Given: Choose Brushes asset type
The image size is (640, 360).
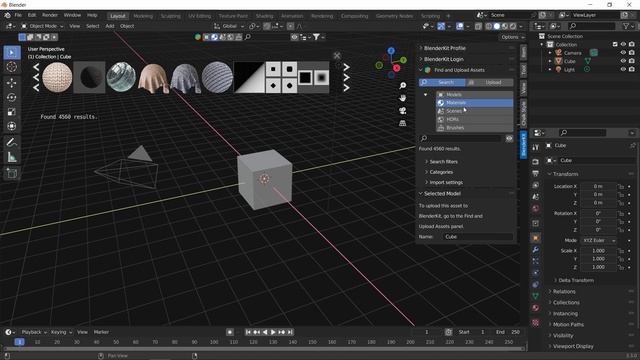Looking at the screenshot, I should click(474, 128).
